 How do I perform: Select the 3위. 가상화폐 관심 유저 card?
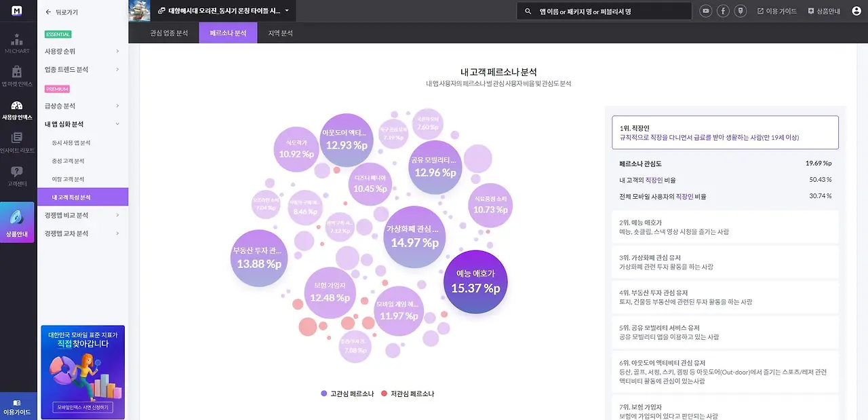pos(725,262)
